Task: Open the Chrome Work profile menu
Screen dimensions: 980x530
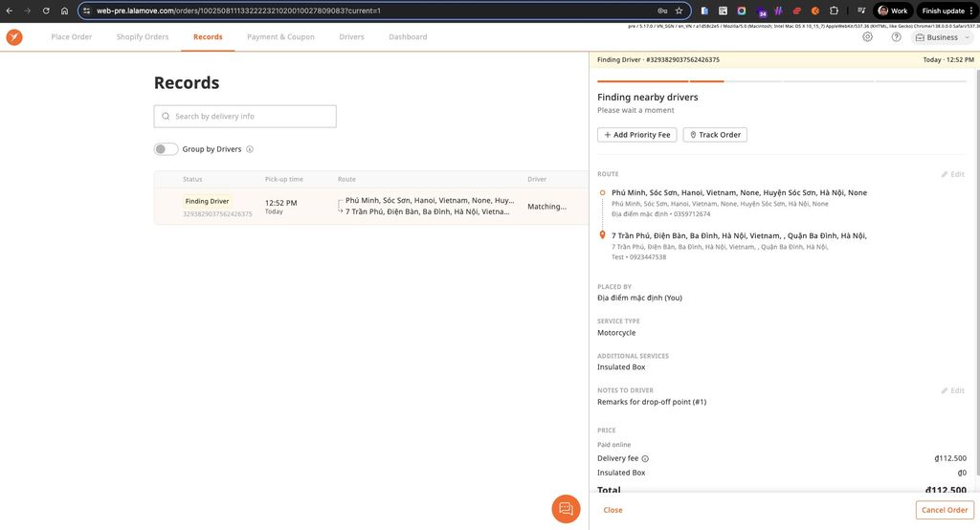Action: [x=892, y=11]
